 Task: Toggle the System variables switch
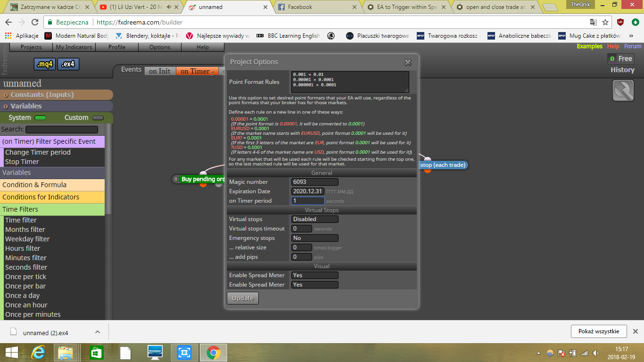click(x=41, y=118)
